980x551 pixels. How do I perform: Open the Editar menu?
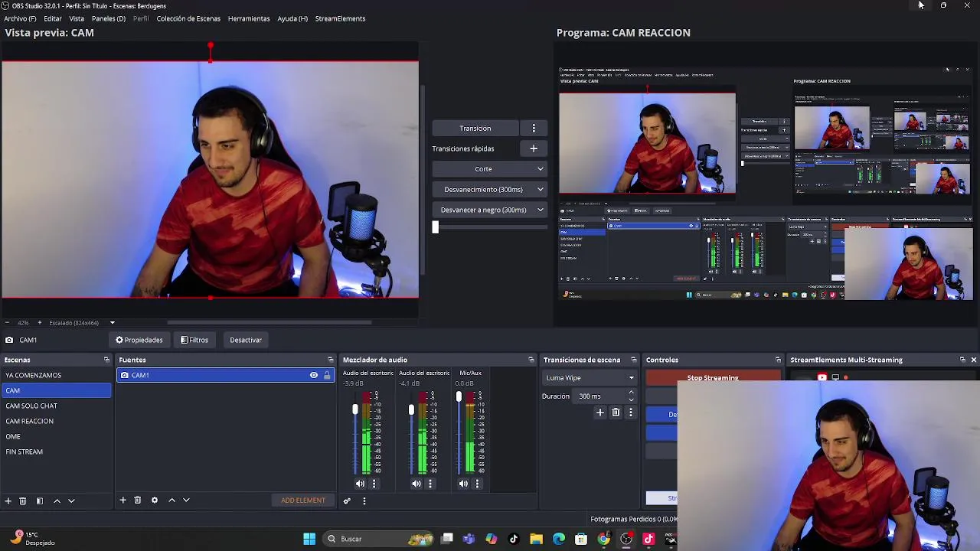[x=53, y=18]
